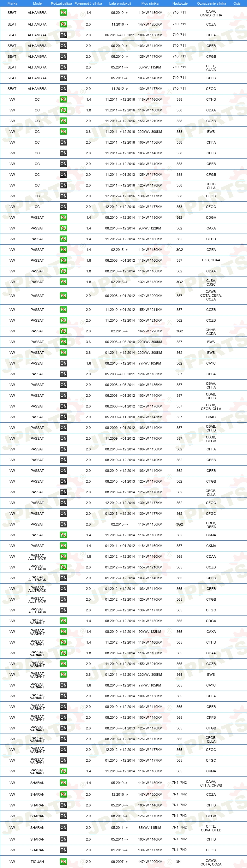The height and width of the screenshot is (868, 247).
Task: Click diesel ON icon in ALHAMBRA CFFE, CUVA row
Action: point(63,67)
